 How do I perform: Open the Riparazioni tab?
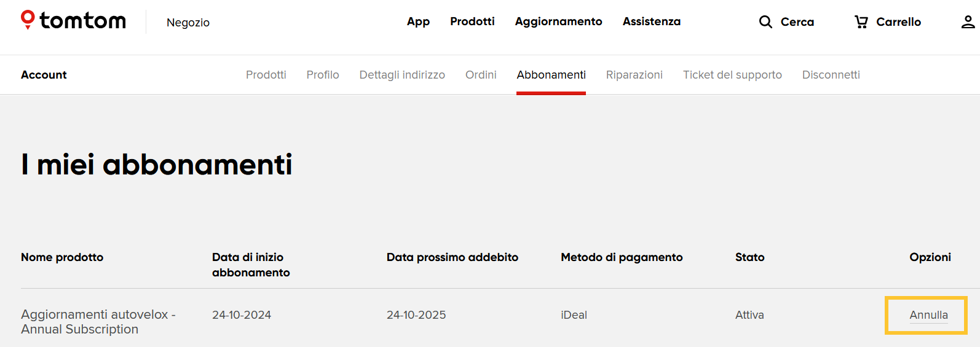(634, 75)
